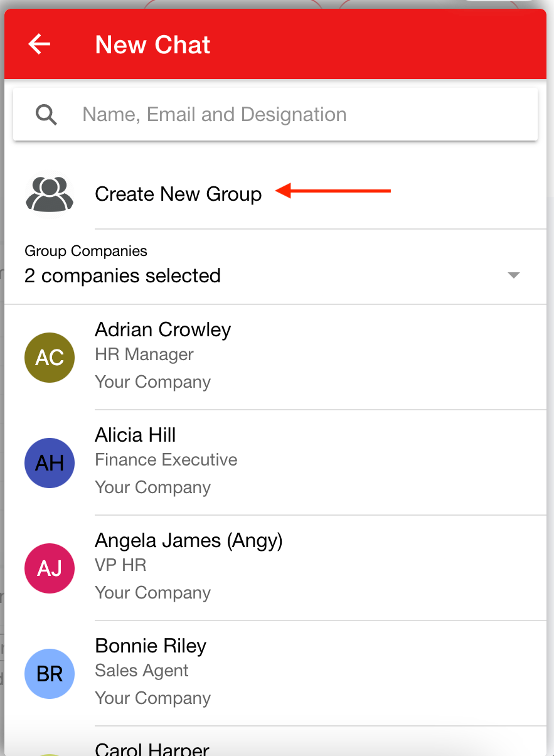554x756 pixels.
Task: Click the AH avatar
Action: point(50,463)
